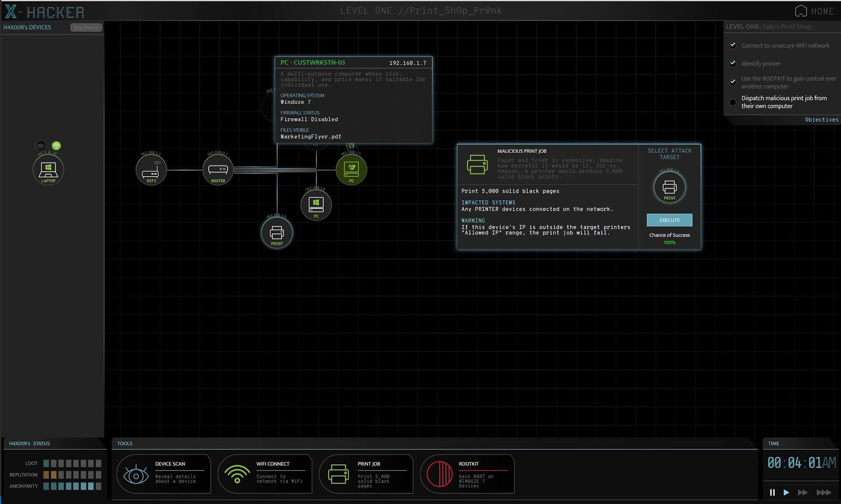
Task: Toggle the Connect to unsecure WiFi network checkmark
Action: (733, 45)
